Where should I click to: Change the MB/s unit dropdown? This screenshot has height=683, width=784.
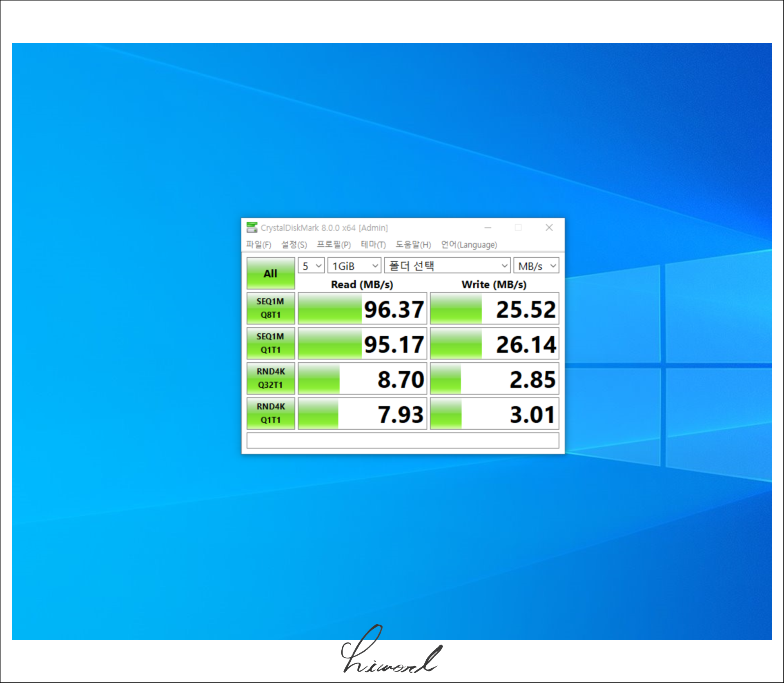point(536,266)
